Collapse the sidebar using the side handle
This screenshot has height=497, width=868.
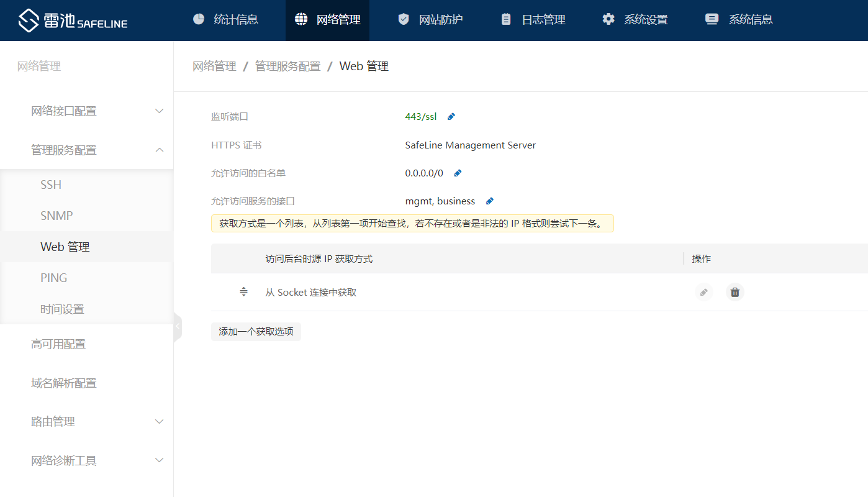click(178, 326)
